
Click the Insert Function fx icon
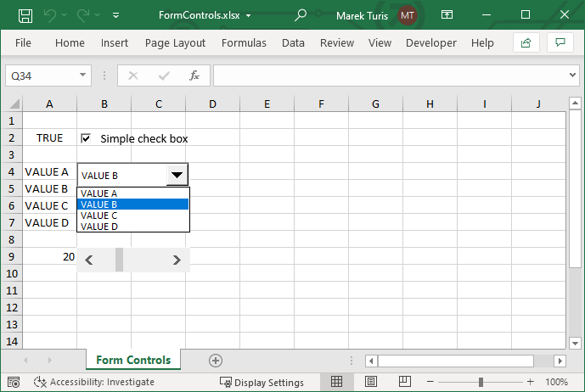[x=194, y=76]
